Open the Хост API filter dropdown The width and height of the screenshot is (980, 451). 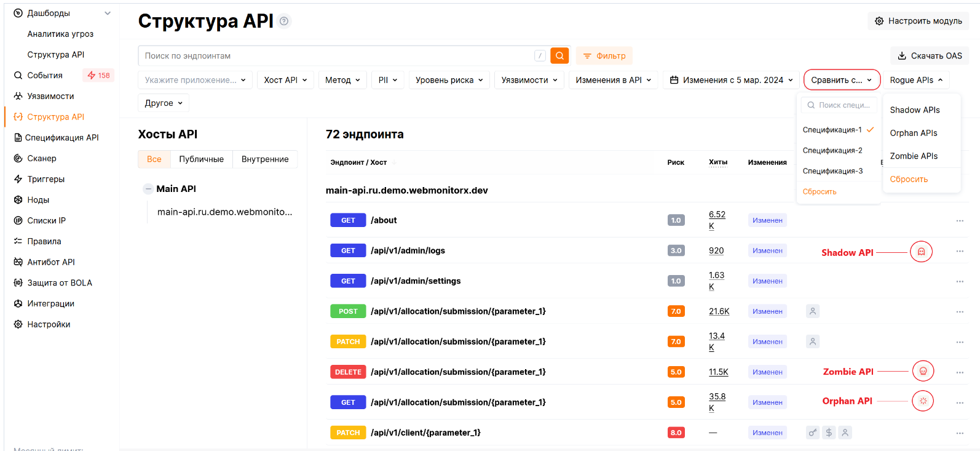(x=285, y=80)
